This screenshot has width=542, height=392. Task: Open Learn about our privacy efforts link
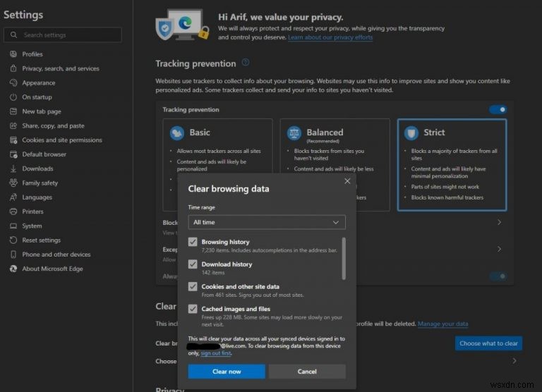pyautogui.click(x=330, y=37)
